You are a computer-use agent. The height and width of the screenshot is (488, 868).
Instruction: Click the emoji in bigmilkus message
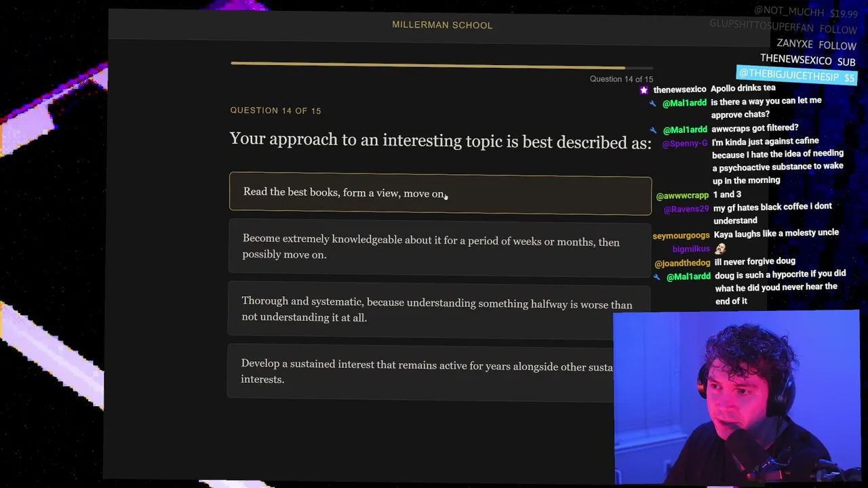(720, 249)
